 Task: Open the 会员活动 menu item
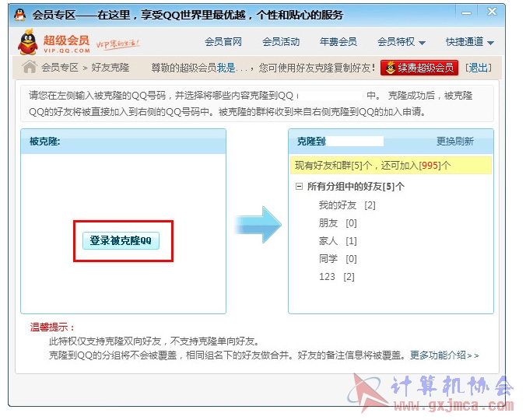(281, 42)
